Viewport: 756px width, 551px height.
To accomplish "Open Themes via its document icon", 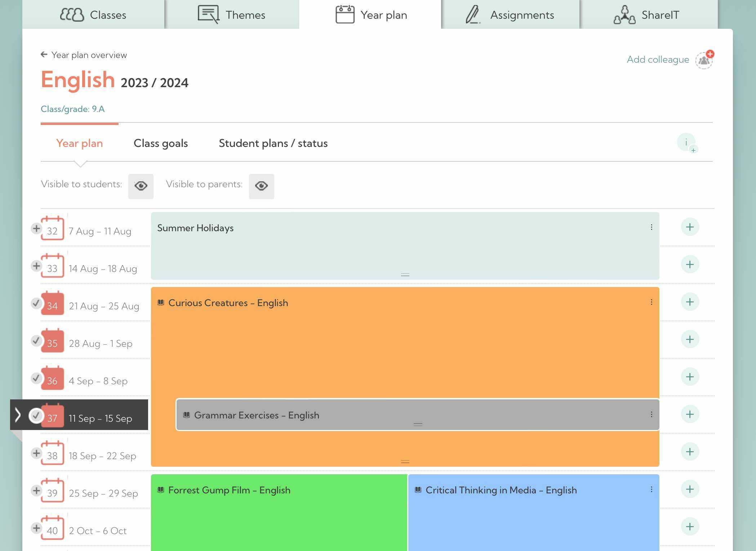I will point(208,14).
